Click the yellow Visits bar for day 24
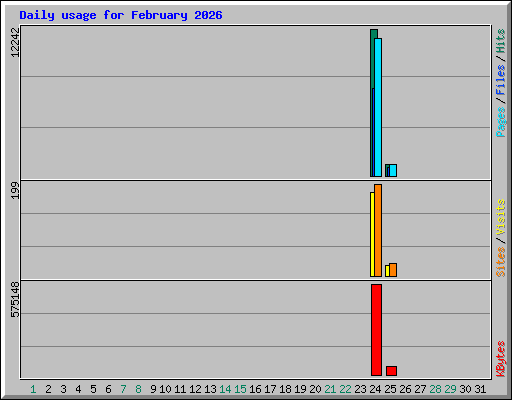 pyautogui.click(x=372, y=234)
